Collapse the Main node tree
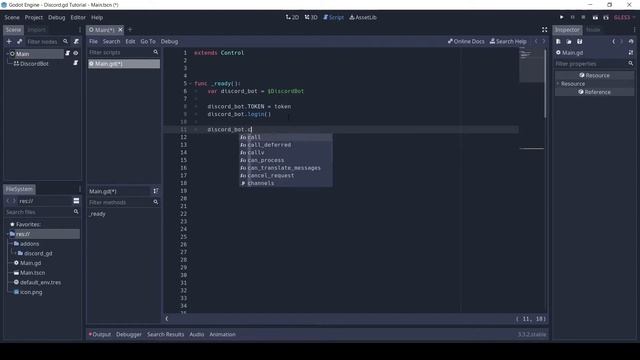The height and width of the screenshot is (360, 640). pyautogui.click(x=7, y=53)
